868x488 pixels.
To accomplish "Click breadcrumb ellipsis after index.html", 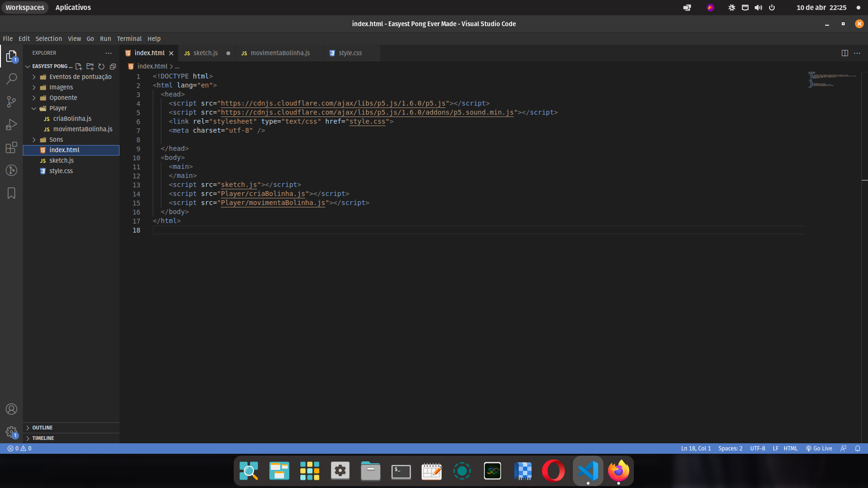I will coord(178,67).
